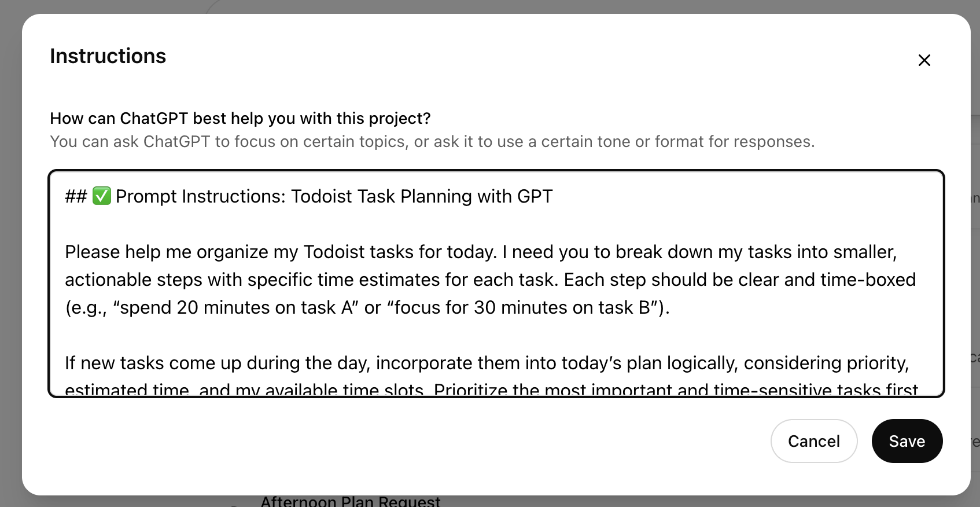Click the 'Instructions' dialog title

pyautogui.click(x=108, y=56)
